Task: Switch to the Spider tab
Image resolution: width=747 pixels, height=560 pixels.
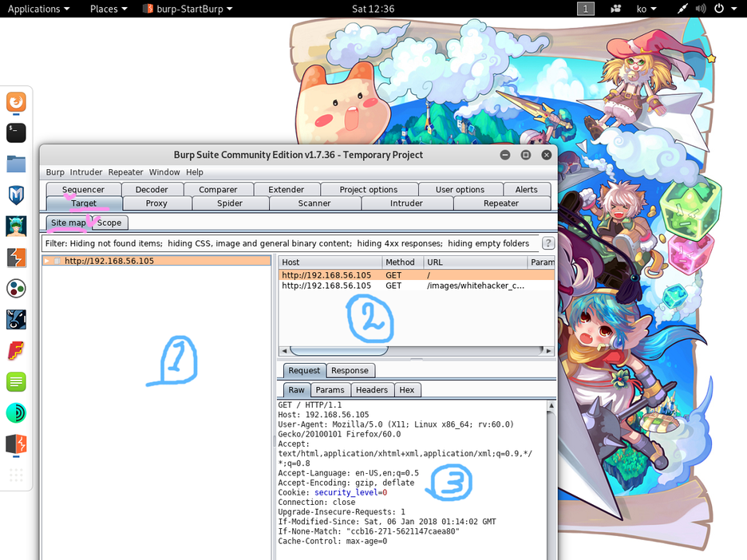Action: (230, 203)
